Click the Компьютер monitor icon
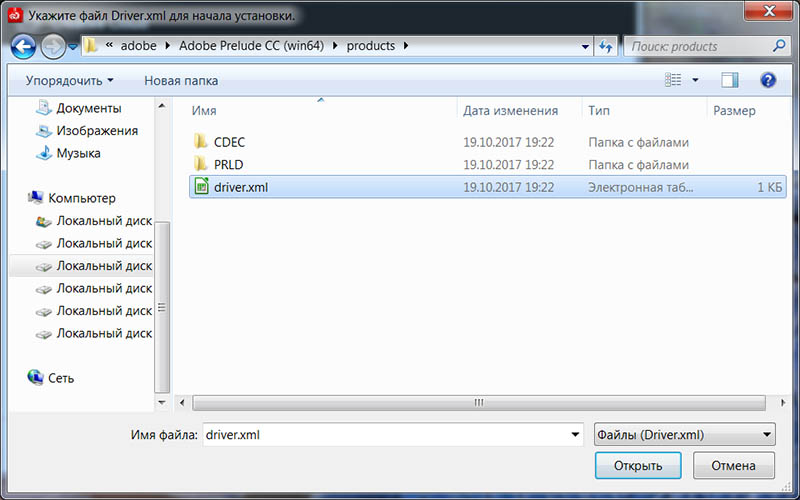Screen dimensions: 800x500 pos(36,197)
